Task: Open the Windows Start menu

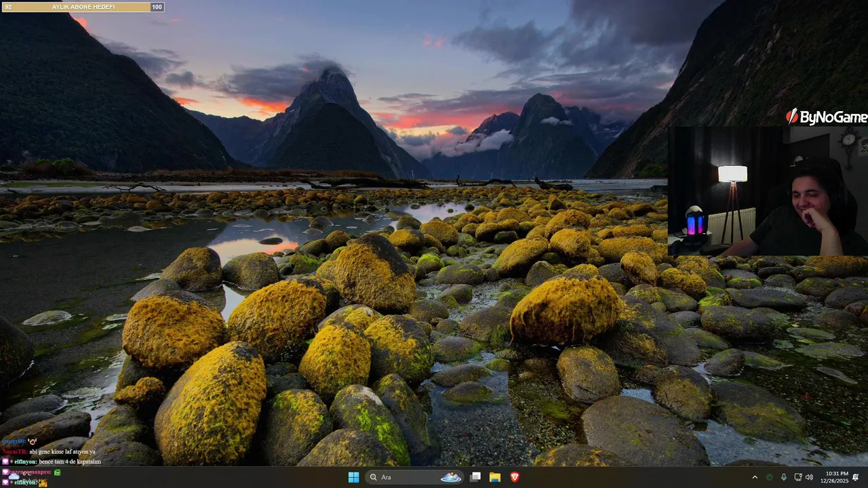Action: click(353, 477)
